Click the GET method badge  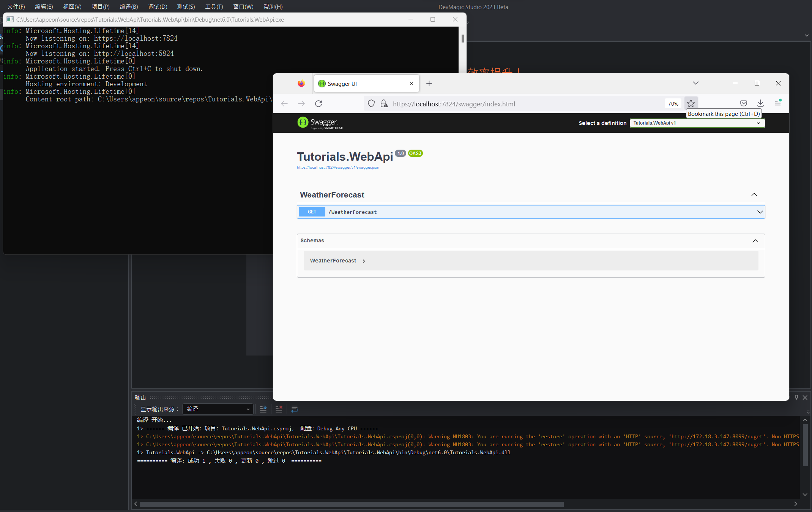point(312,212)
